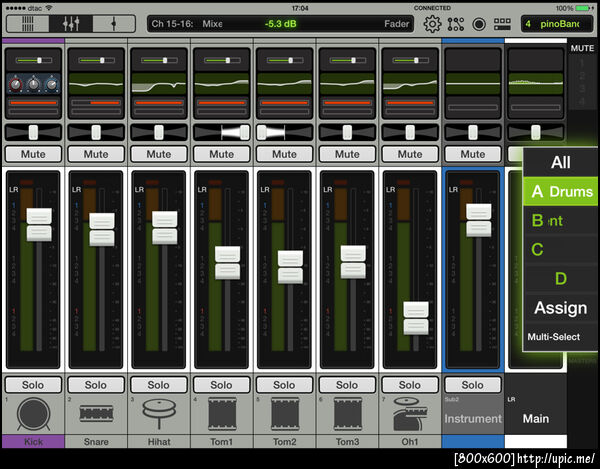
Task: Select All in the view group menu
Action: point(560,162)
